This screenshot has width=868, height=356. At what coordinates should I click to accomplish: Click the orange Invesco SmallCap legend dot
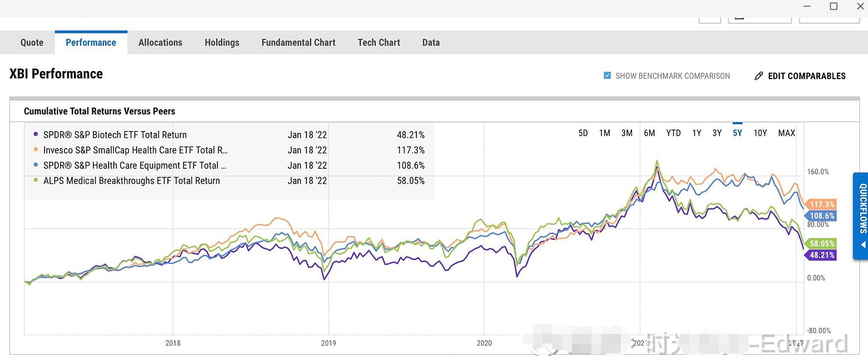35,150
